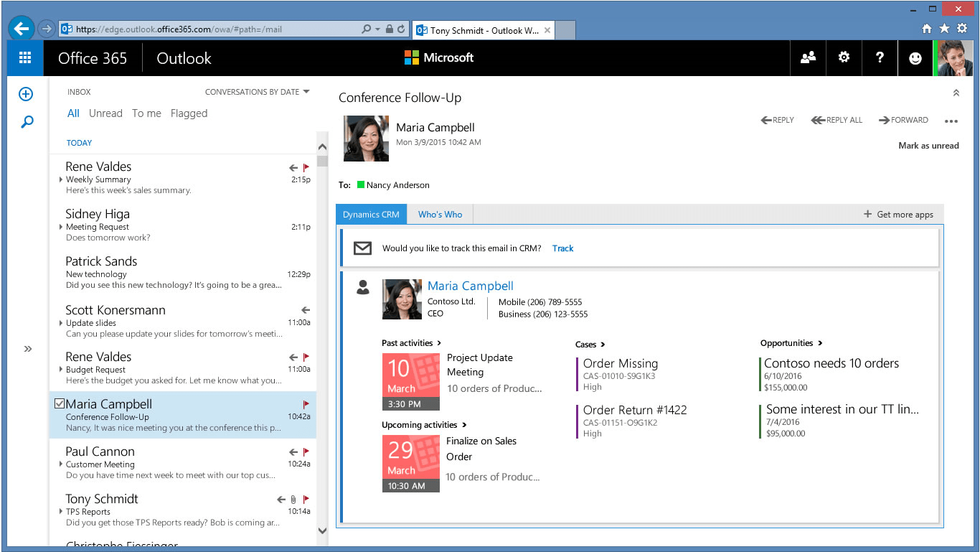Open the Order Missing case

coord(621,363)
